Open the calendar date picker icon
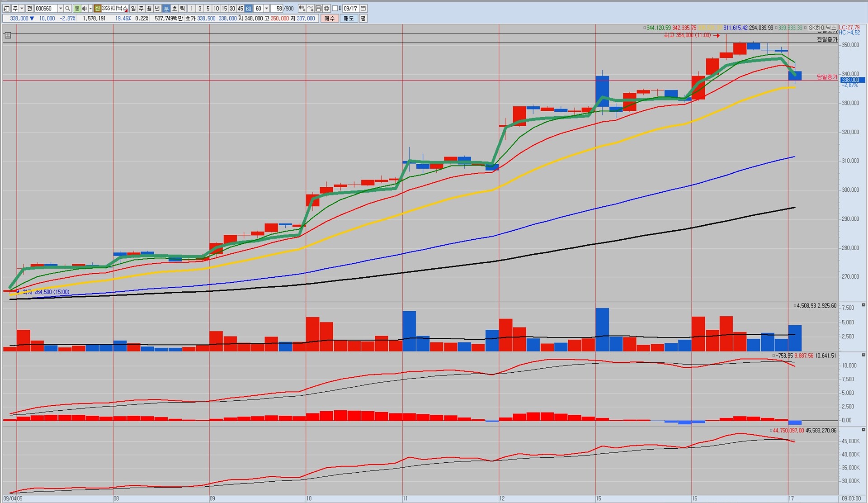868x503 pixels. (363, 9)
